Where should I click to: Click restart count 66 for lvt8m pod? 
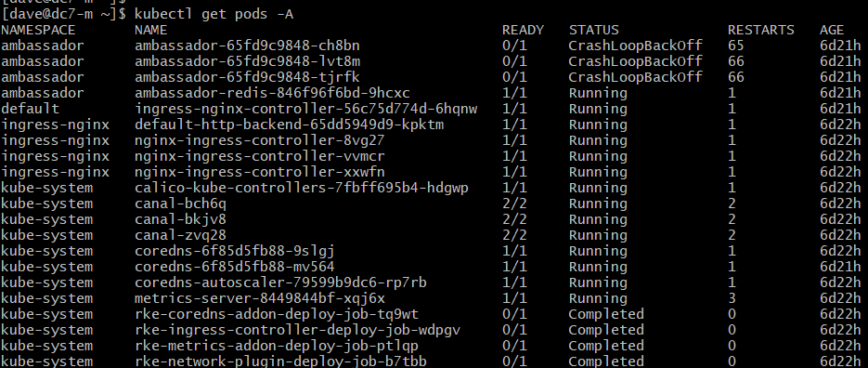coord(735,61)
